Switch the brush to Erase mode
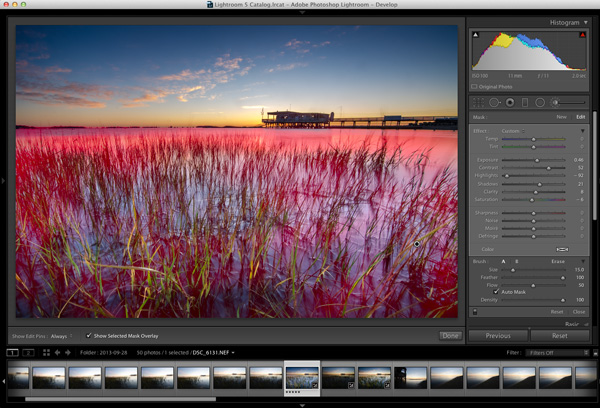This screenshot has width=600, height=408. pos(558,261)
